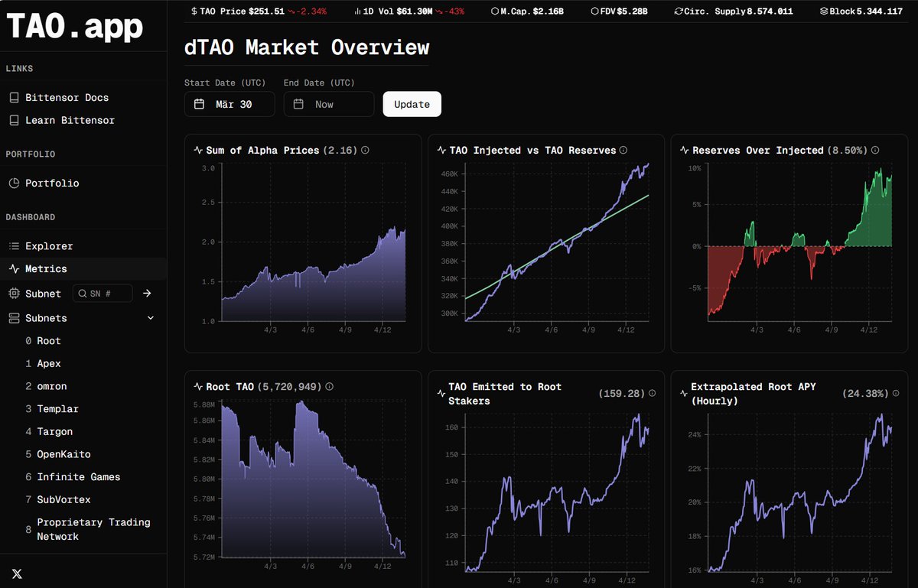Click the Bittensor Docs book icon
This screenshot has height=588, width=918.
coord(14,98)
